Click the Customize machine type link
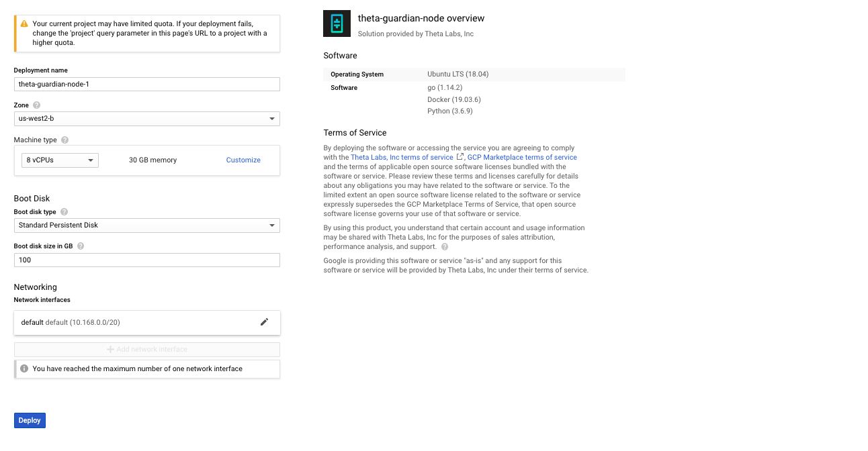 click(243, 160)
